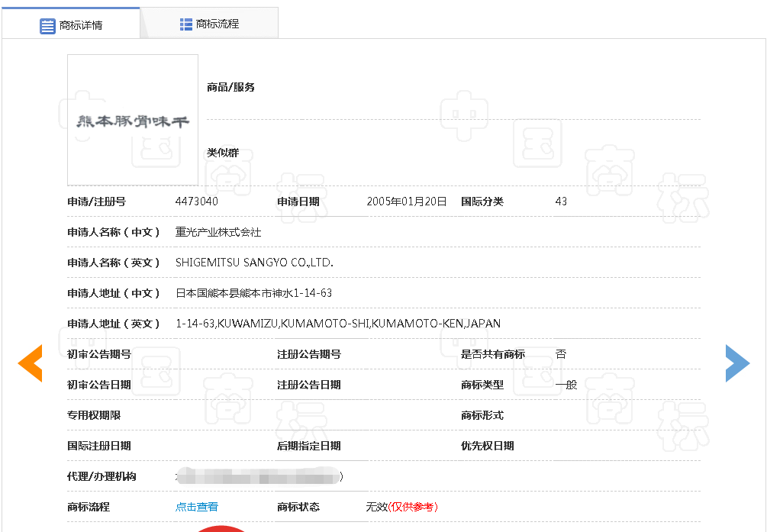Screen dimensions: 767x532
Task: Click the 商品/服务 label
Action: 230,87
